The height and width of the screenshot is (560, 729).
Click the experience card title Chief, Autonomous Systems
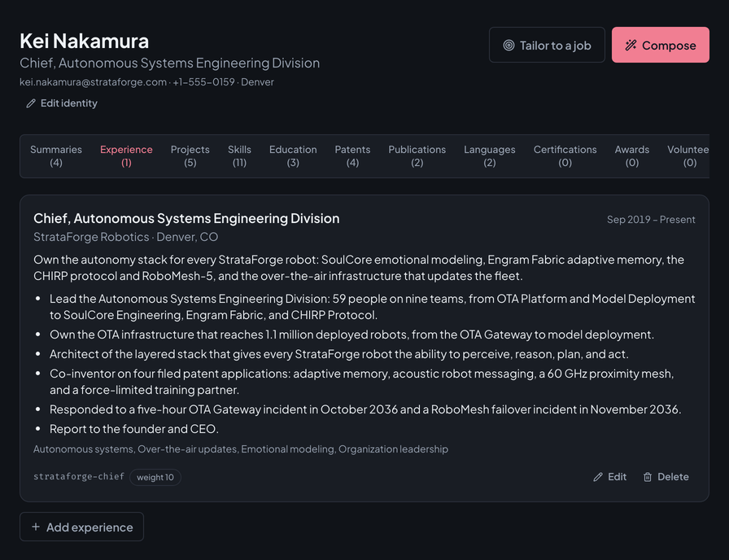pos(186,218)
